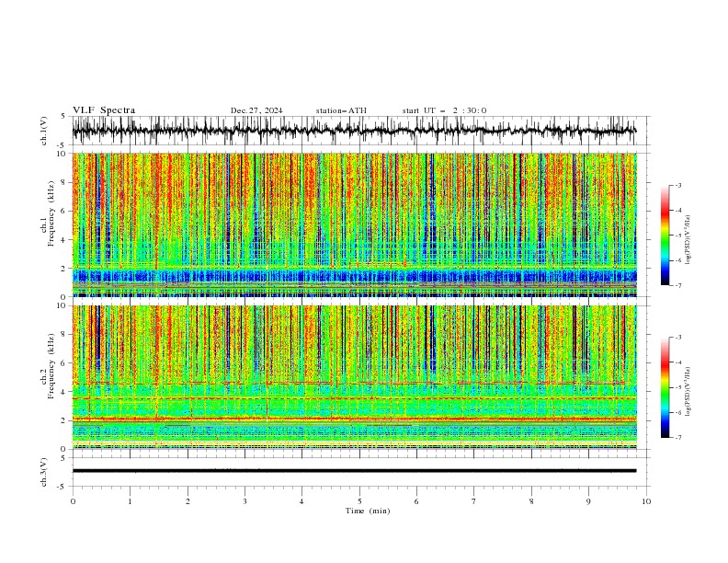Click the ch.1 colorbar log(PSD) label
Screen dimensions: 728x563
(688, 240)
